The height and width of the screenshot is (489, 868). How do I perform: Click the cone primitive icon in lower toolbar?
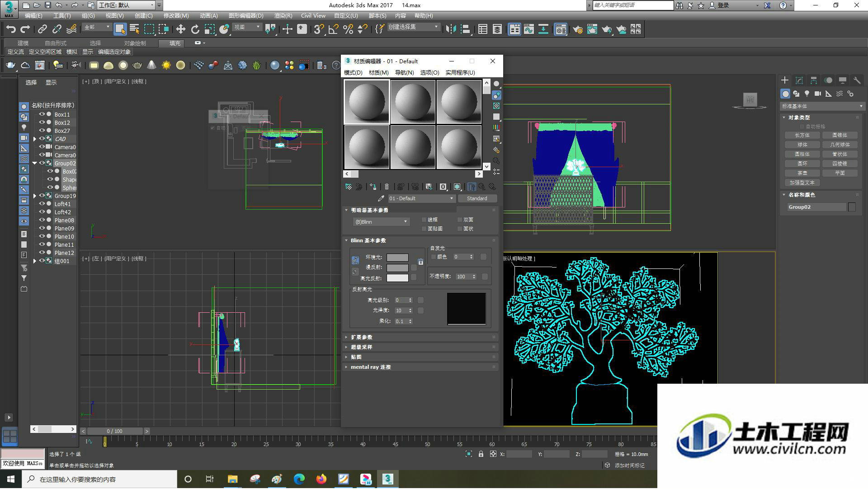[152, 66]
